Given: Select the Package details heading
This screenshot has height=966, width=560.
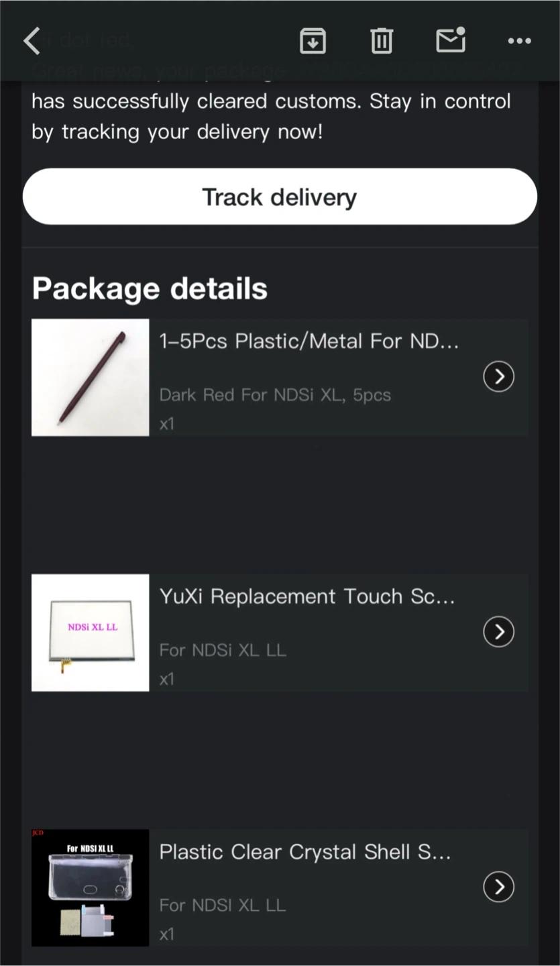Looking at the screenshot, I should [x=150, y=288].
